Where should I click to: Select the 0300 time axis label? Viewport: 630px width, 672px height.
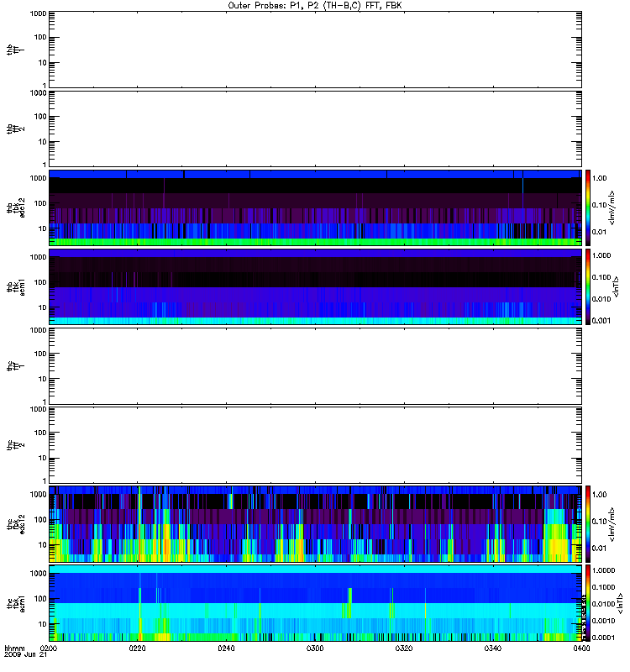316,648
